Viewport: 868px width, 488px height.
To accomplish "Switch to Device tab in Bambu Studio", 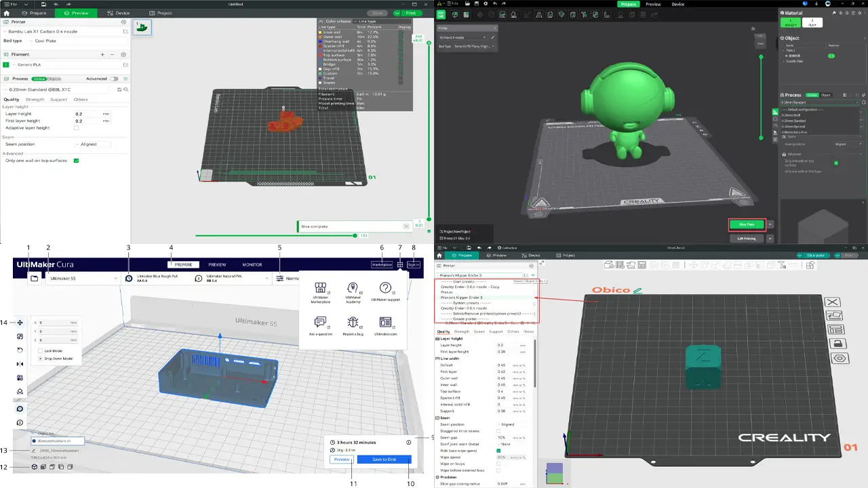I will 119,13.
